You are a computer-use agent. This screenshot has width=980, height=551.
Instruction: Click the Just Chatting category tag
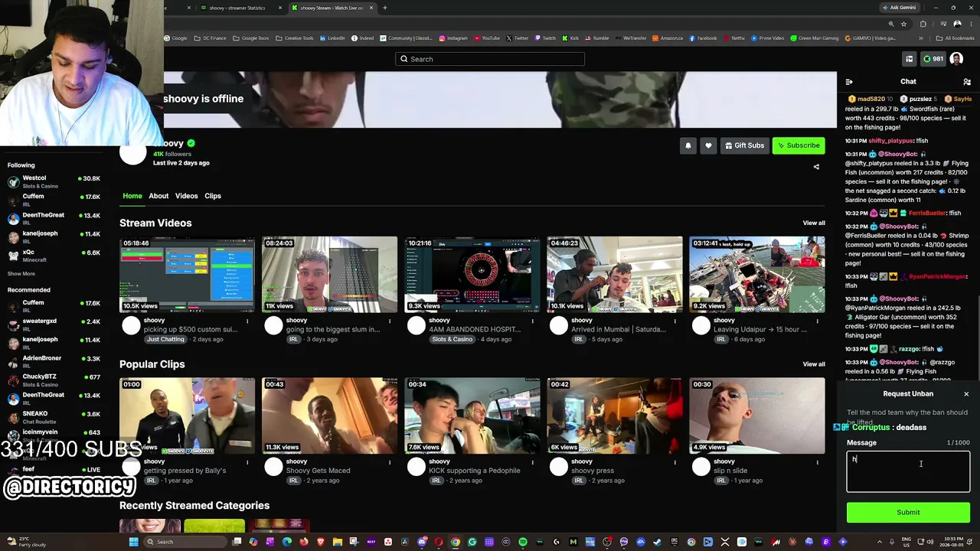pos(165,339)
